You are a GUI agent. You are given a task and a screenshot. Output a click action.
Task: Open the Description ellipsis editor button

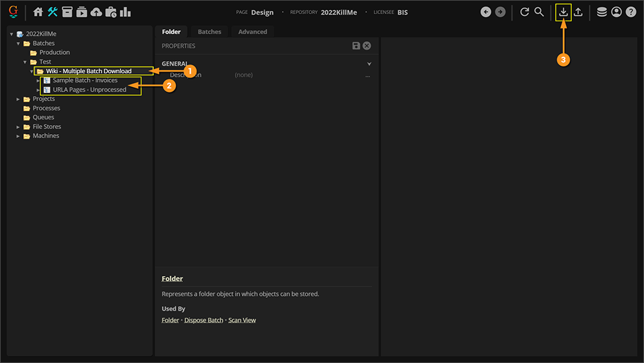click(x=368, y=75)
